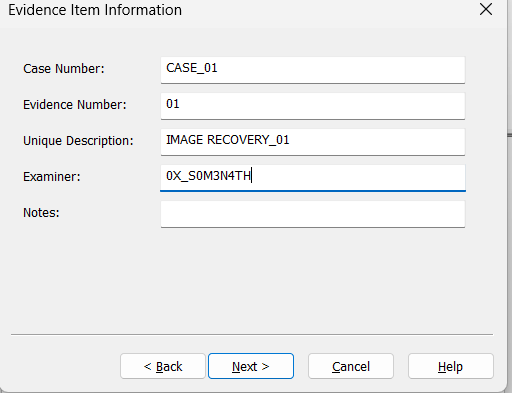The image size is (512, 393).
Task: Open Help for this dialog
Action: click(451, 366)
